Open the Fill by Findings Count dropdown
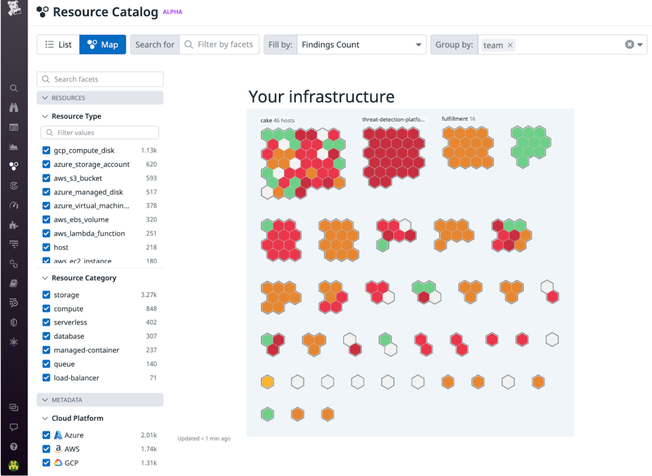Image resolution: width=652 pixels, height=476 pixels. [365, 45]
